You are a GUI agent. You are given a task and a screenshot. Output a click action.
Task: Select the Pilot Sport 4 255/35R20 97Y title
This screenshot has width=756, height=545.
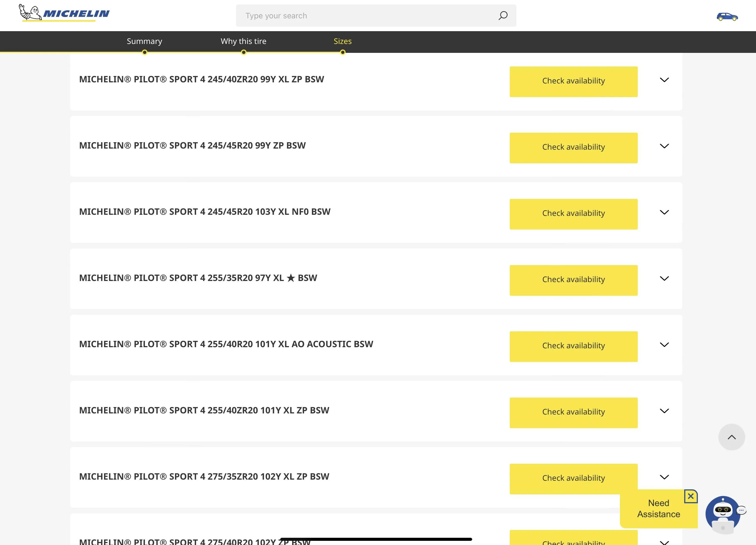click(x=198, y=278)
